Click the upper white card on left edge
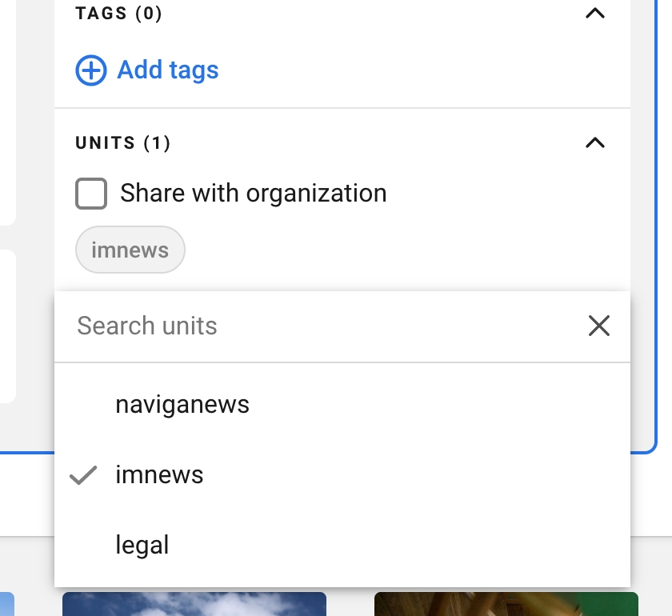 tap(7, 112)
